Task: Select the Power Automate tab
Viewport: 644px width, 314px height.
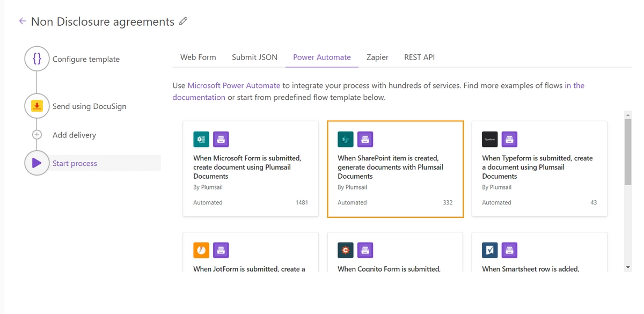Action: pyautogui.click(x=322, y=57)
